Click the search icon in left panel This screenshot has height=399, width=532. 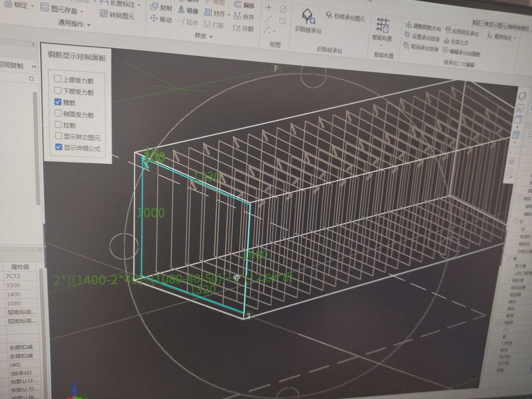32,79
